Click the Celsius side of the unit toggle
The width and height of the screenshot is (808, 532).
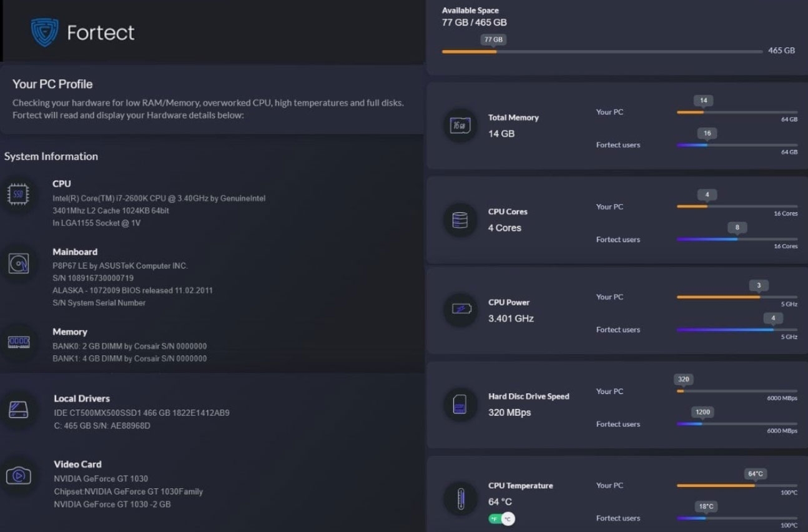508,518
